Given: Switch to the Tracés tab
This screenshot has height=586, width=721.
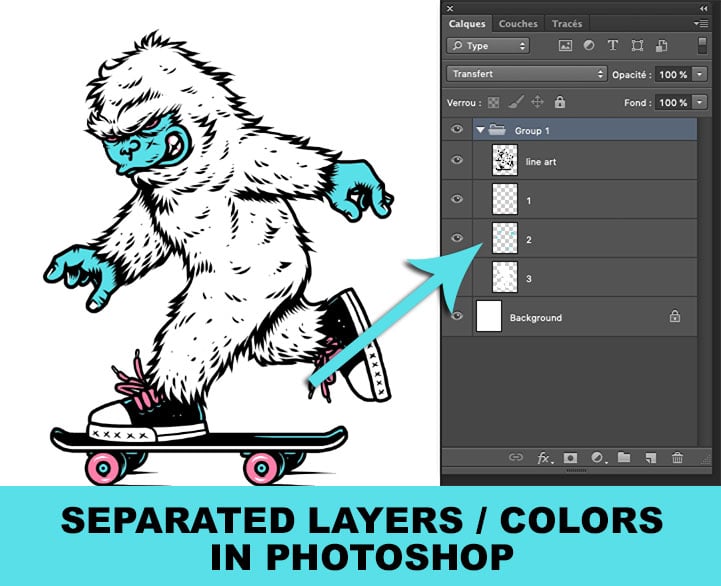Looking at the screenshot, I should pyautogui.click(x=567, y=23).
